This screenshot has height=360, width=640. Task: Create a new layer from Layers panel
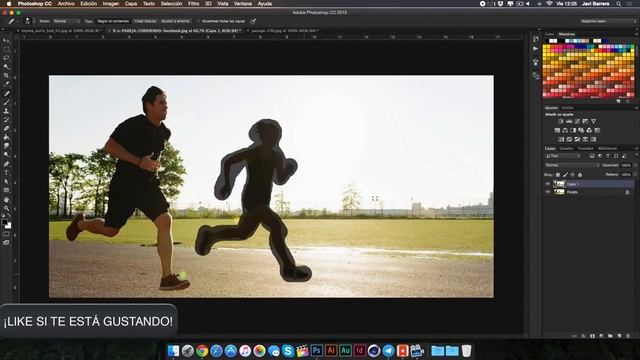[619, 336]
